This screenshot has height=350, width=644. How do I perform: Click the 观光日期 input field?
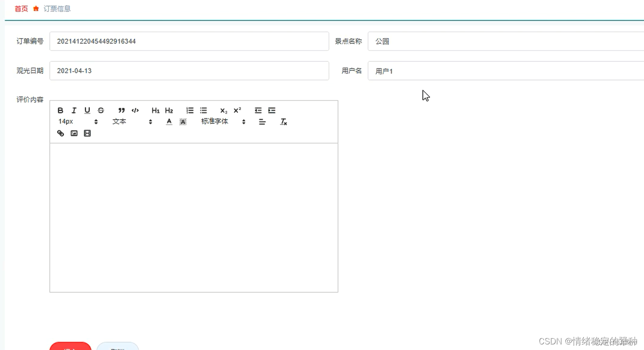pyautogui.click(x=189, y=71)
